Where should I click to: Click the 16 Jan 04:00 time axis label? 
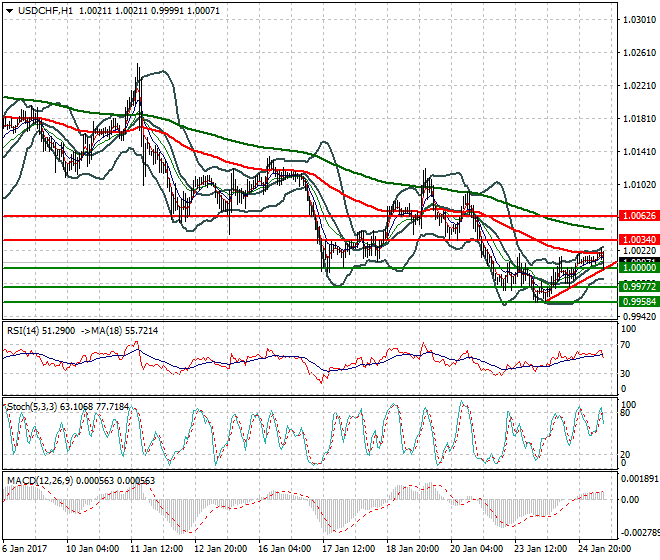point(285,549)
